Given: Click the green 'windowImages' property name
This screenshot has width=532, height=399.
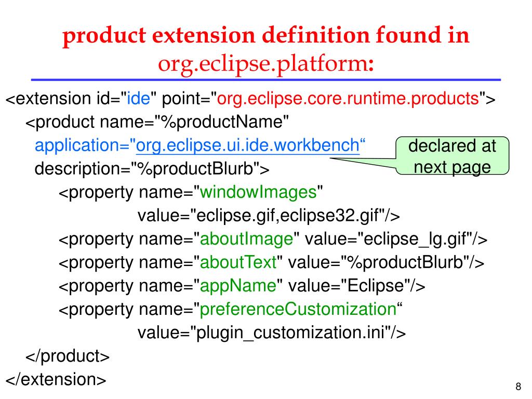Looking at the screenshot, I should click(x=258, y=192).
